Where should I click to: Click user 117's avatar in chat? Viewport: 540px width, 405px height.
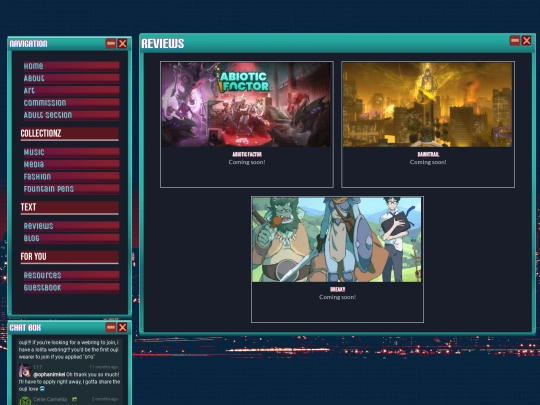(x=25, y=371)
